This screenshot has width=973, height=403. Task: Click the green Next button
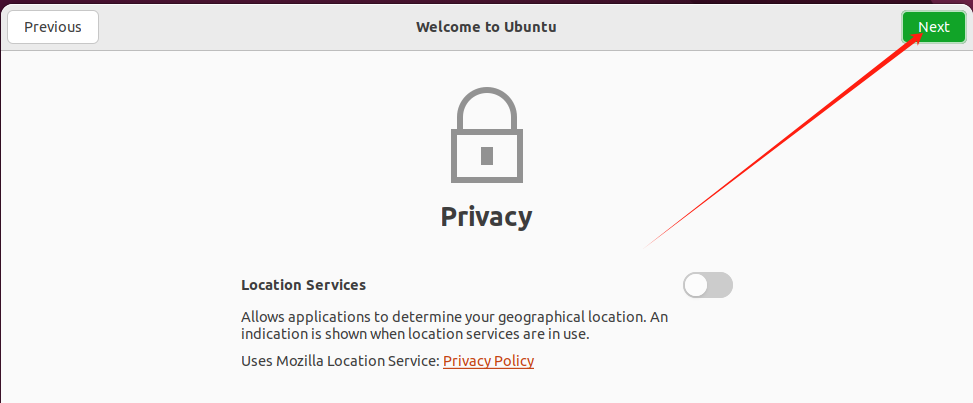coord(934,27)
